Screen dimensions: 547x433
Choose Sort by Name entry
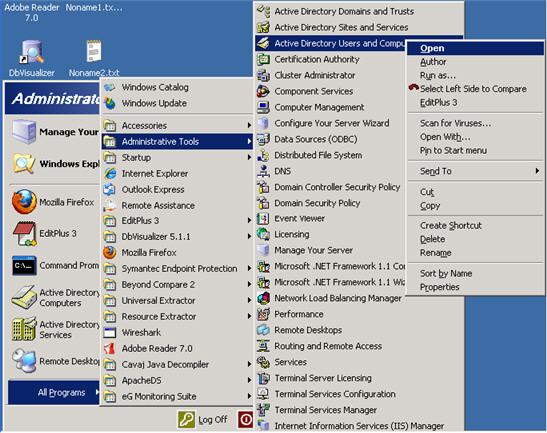[x=475, y=273]
